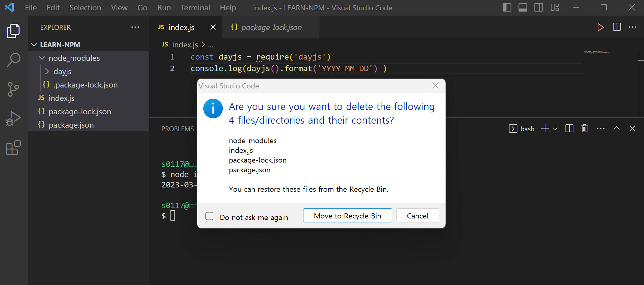Click the console.log line in editor
Viewport: 644px width, 285px height.
coord(289,68)
